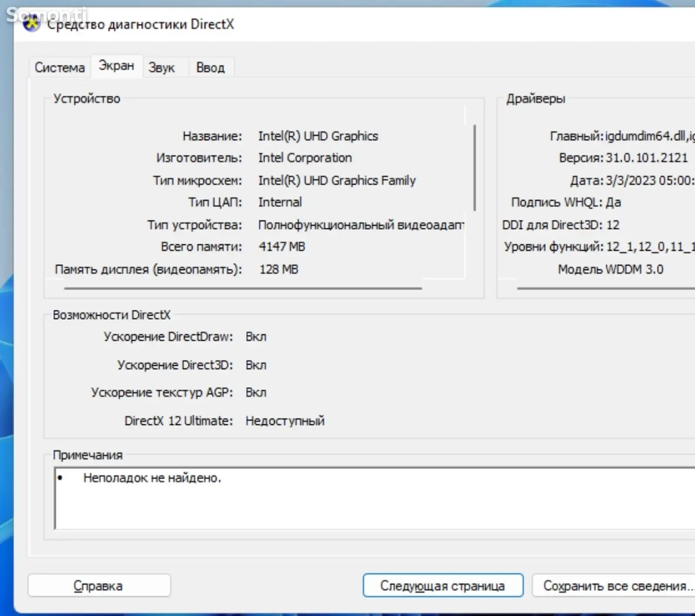Click the window title Средство диагностики DirectX
Screen dimensions: 695x616
[140, 24]
